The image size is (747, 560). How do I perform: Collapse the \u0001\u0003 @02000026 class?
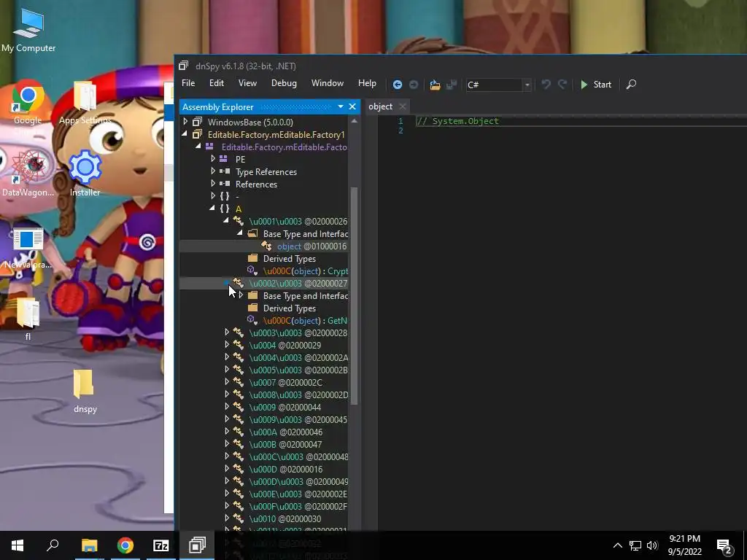(226, 221)
